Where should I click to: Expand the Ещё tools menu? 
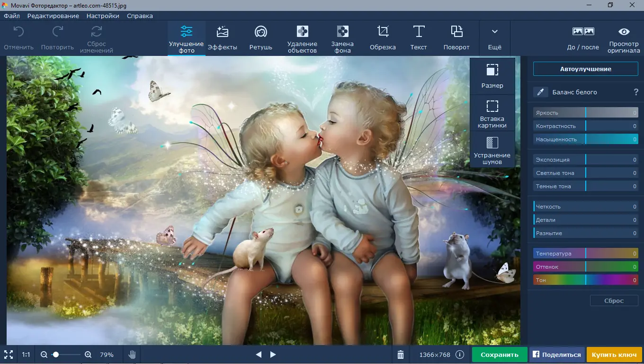pyautogui.click(x=494, y=37)
